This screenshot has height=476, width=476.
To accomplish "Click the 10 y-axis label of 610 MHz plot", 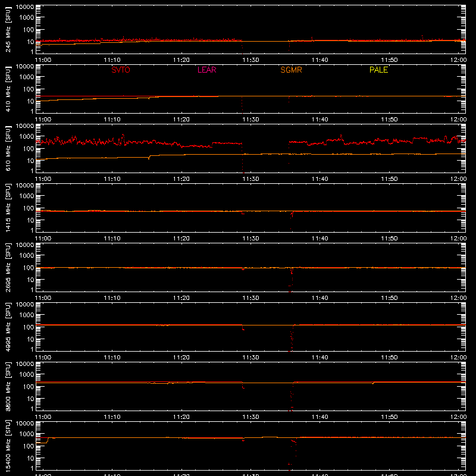I will click(x=30, y=161).
